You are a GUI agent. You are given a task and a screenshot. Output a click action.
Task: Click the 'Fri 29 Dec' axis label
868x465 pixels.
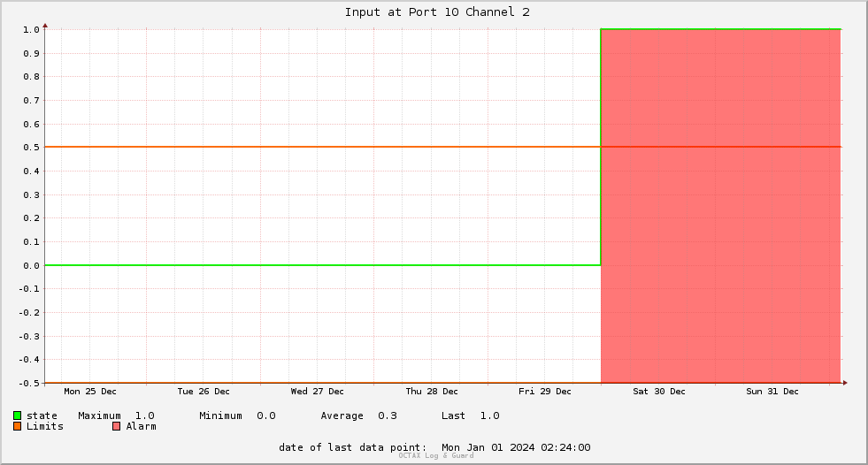tap(545, 391)
